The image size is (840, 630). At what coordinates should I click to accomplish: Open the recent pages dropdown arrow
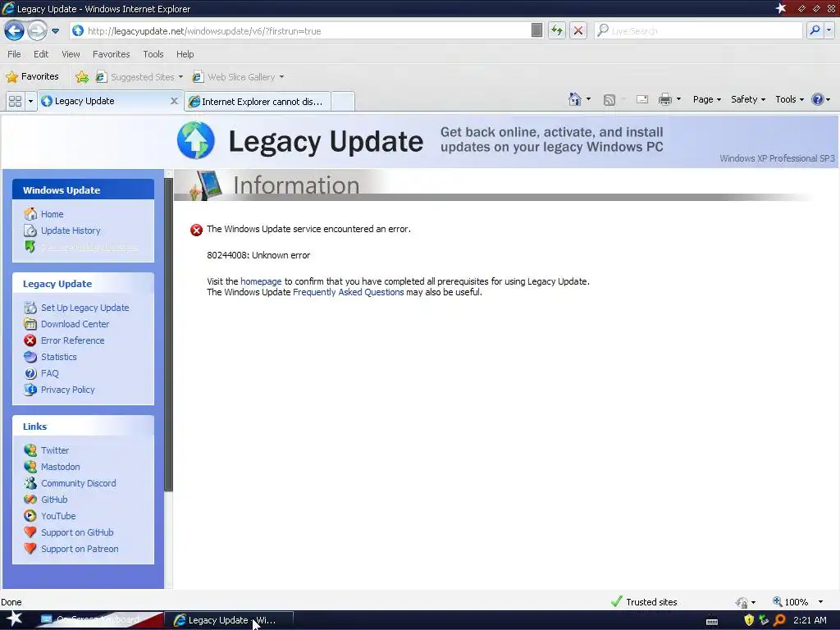(55, 31)
